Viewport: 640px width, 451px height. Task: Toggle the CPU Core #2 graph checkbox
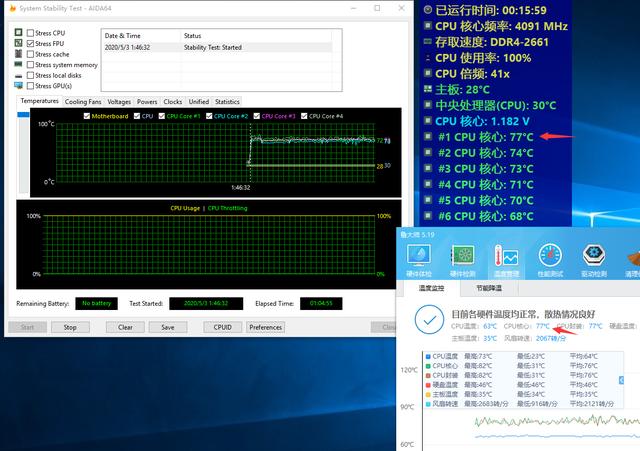tap(209, 116)
